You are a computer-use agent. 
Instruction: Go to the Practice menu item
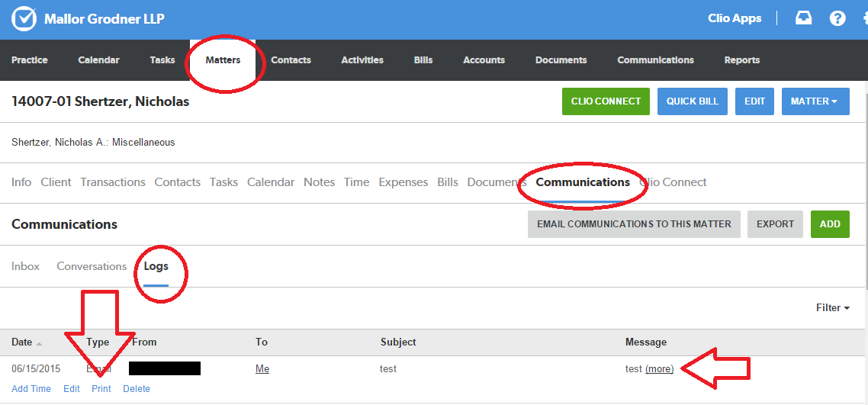click(29, 60)
